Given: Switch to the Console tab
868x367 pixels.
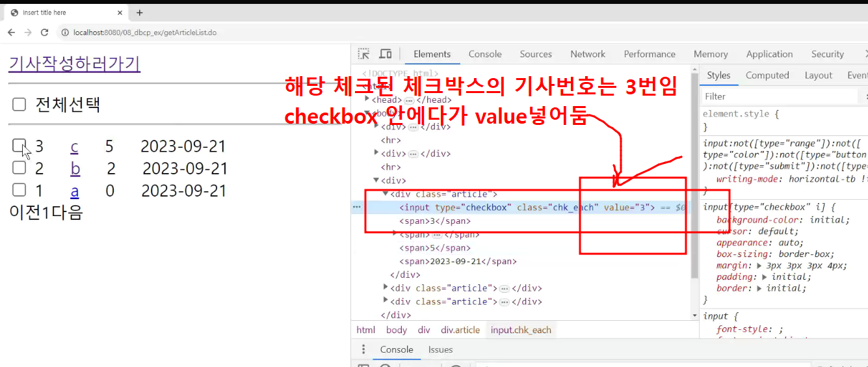Looking at the screenshot, I should click(485, 54).
